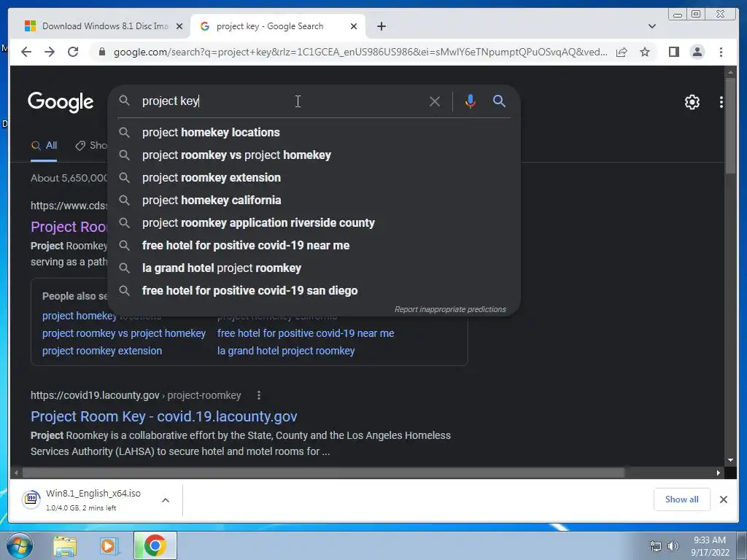Screen dimensions: 747x560
Task: Share this page from address bar
Action: coord(622,52)
